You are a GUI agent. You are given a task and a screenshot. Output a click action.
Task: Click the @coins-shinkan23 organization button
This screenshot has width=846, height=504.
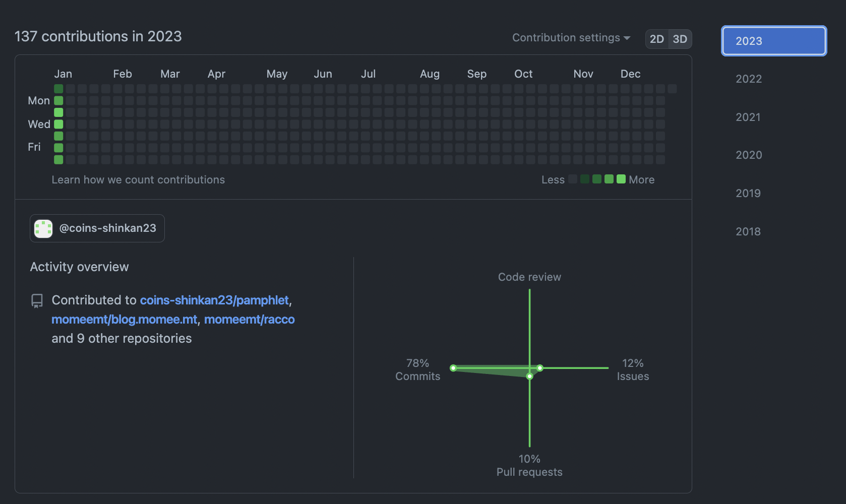97,228
